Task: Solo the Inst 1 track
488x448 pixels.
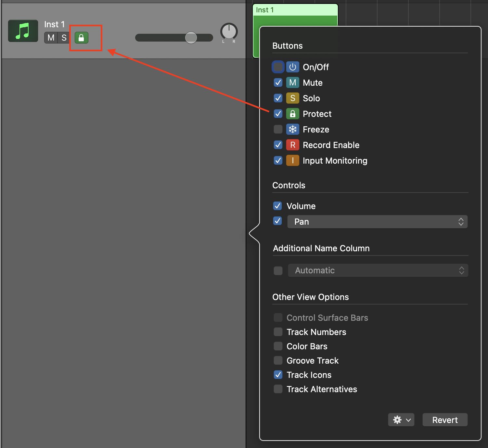Action: point(64,38)
